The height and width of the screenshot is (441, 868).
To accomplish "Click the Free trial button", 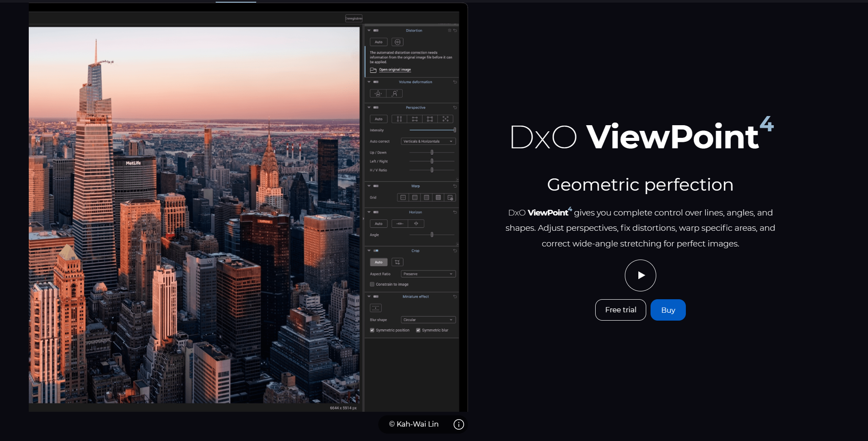I will pyautogui.click(x=620, y=310).
